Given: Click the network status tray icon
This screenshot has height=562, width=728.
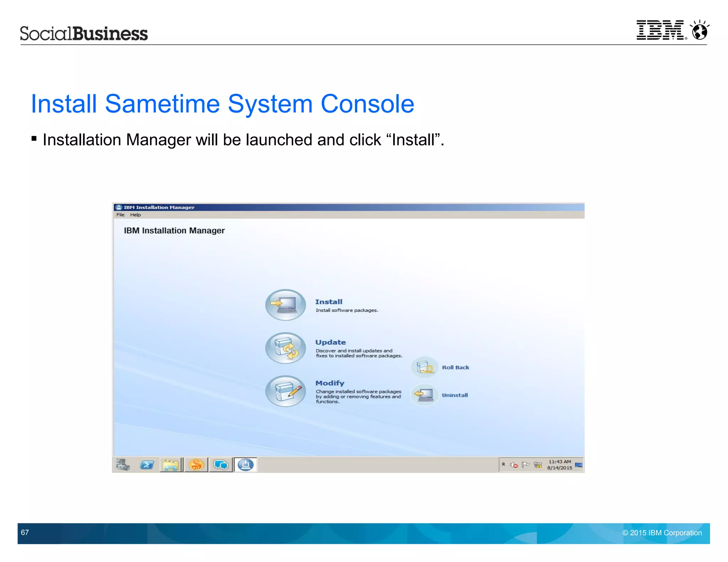Looking at the screenshot, I should pos(538,465).
